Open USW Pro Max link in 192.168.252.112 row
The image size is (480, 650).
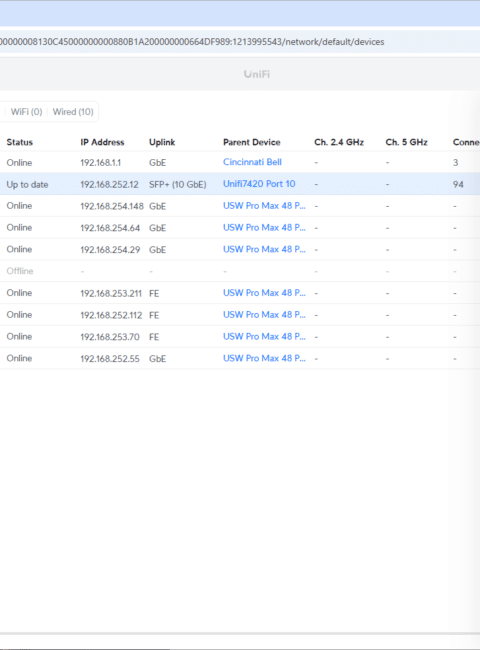264,315
